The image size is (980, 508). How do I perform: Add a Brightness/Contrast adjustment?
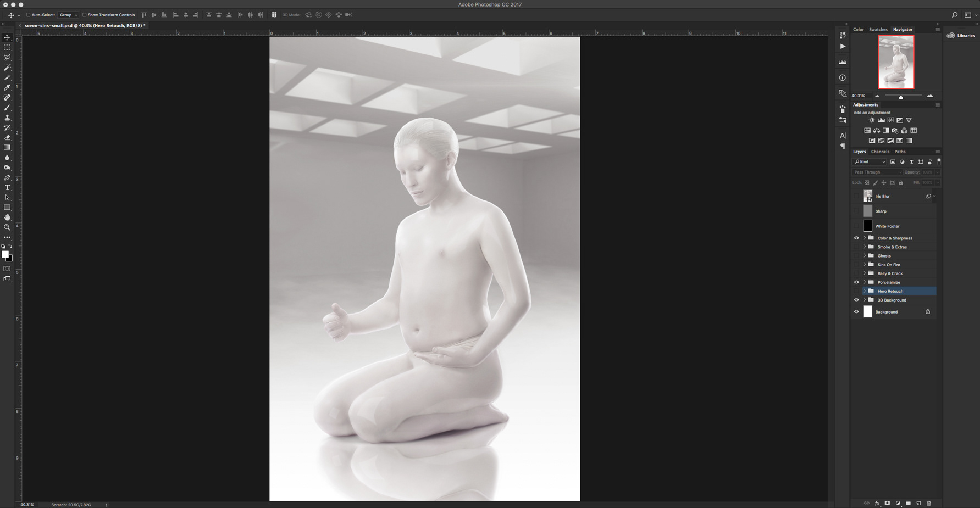(872, 120)
